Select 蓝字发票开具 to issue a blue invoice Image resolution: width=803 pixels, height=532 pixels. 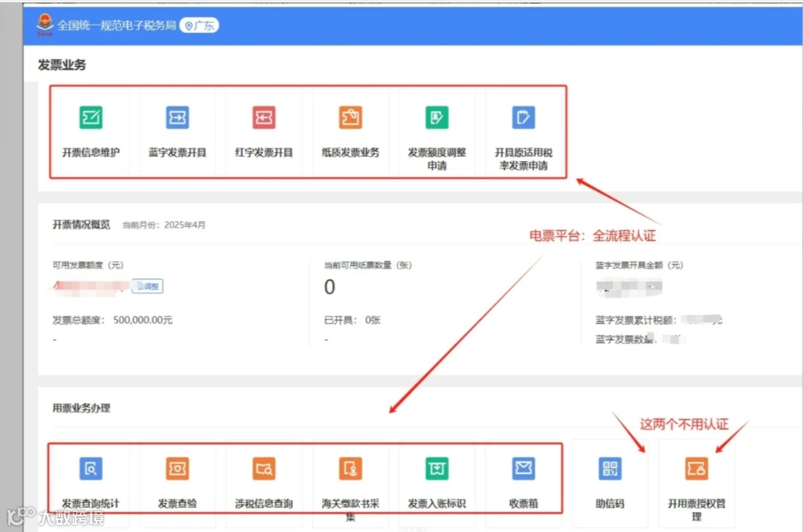point(177,132)
